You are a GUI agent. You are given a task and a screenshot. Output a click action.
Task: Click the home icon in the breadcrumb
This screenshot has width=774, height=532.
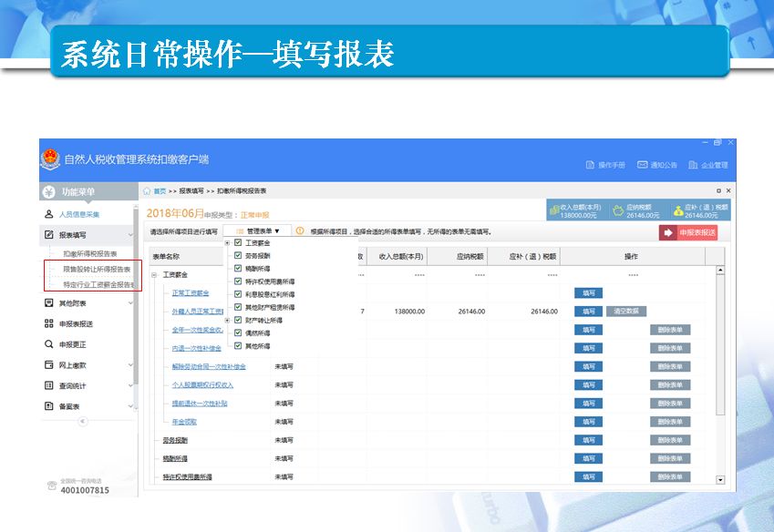[x=147, y=190]
